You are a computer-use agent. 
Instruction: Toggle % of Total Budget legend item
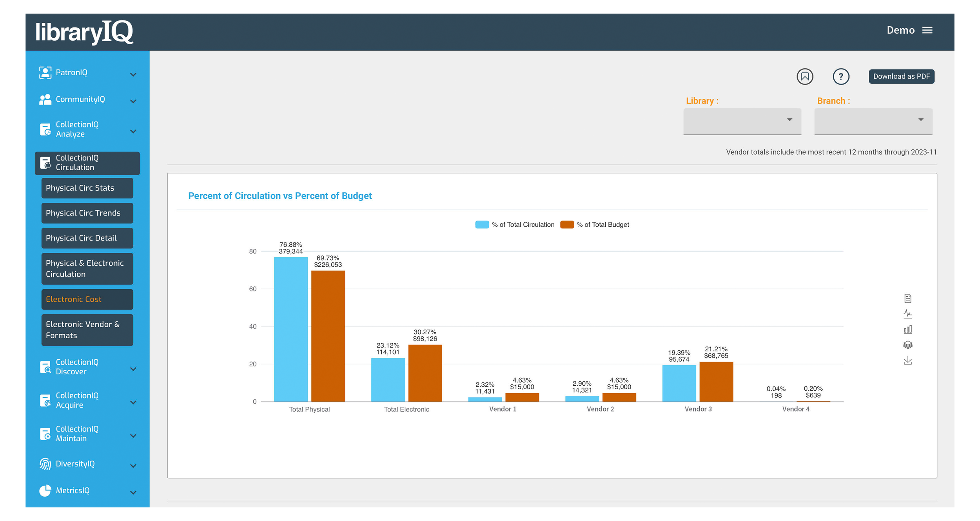coord(596,224)
